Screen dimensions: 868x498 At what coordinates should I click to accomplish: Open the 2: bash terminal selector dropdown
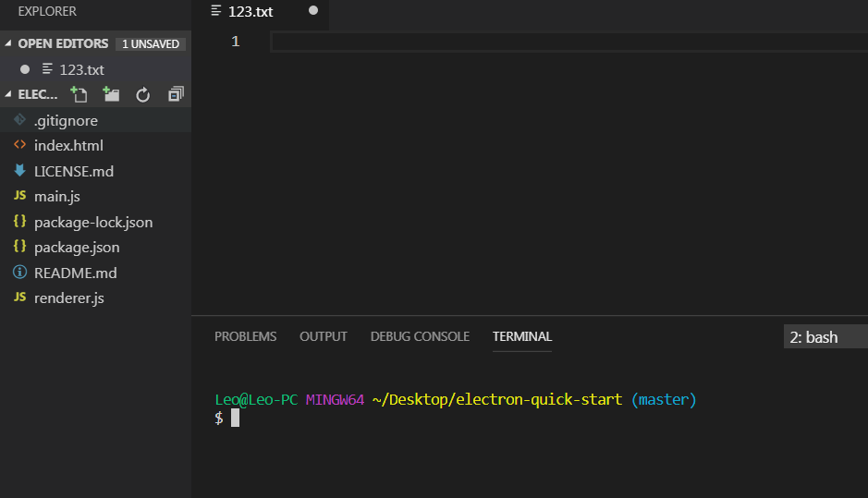coord(825,336)
